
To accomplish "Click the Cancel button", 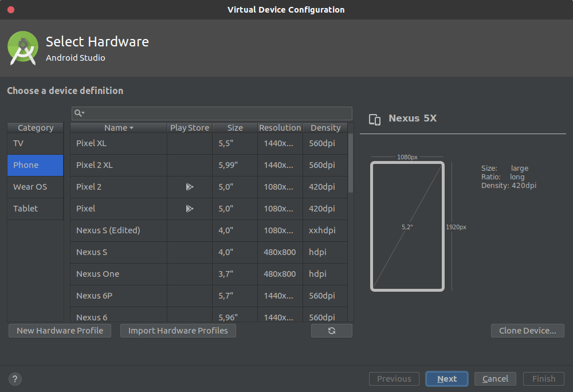I will [495, 379].
